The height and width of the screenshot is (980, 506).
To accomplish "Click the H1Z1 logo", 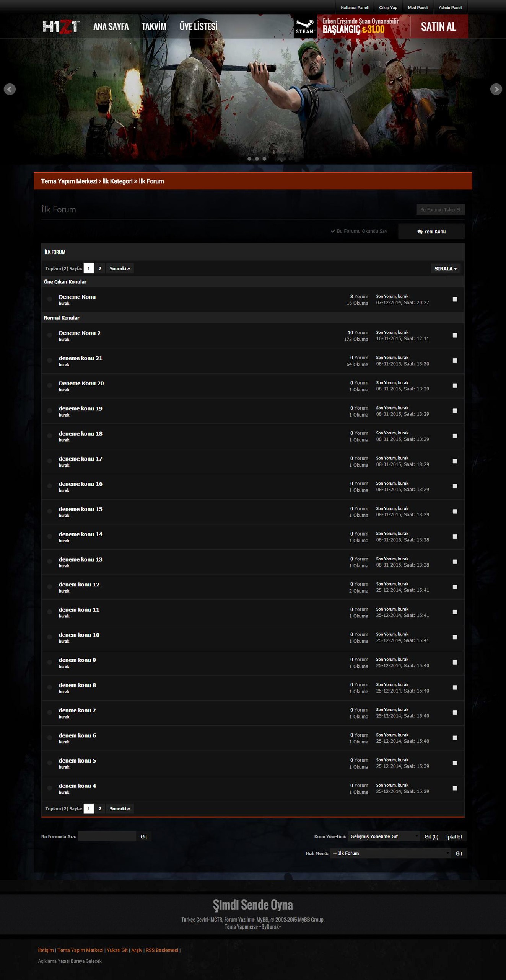I will click(x=61, y=27).
